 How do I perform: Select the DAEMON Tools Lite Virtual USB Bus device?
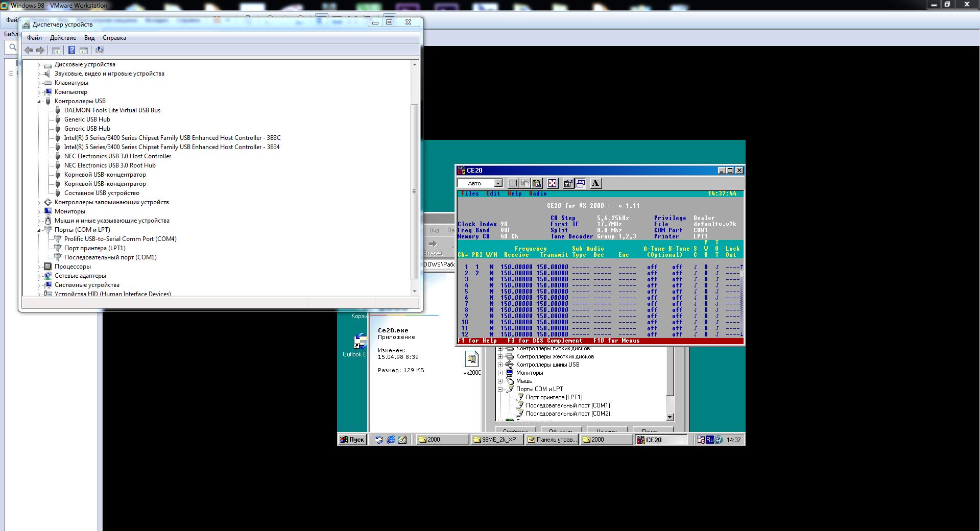[112, 110]
